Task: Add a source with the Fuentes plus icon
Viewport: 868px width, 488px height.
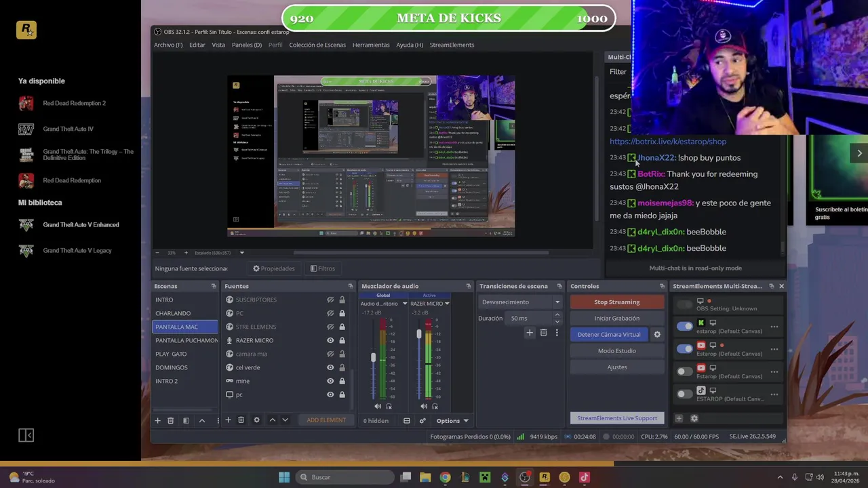Action: tap(228, 420)
